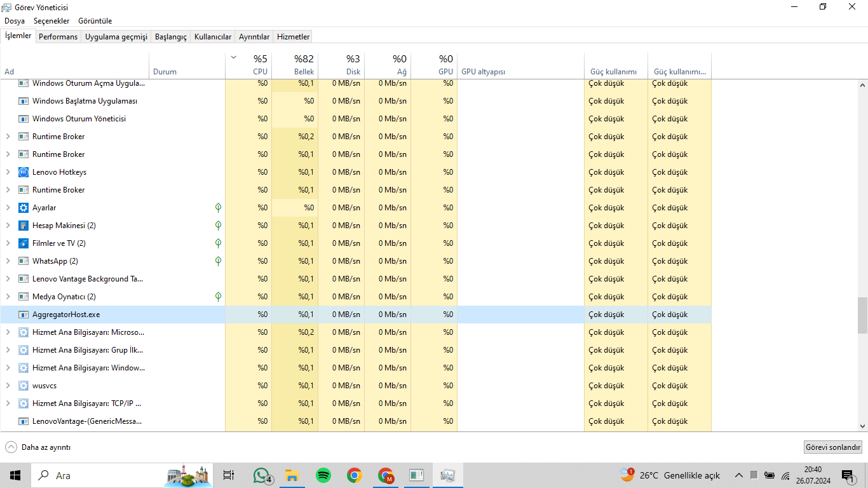The height and width of the screenshot is (488, 868).
Task: Expand the first Runtime Broker row
Action: tap(8, 137)
